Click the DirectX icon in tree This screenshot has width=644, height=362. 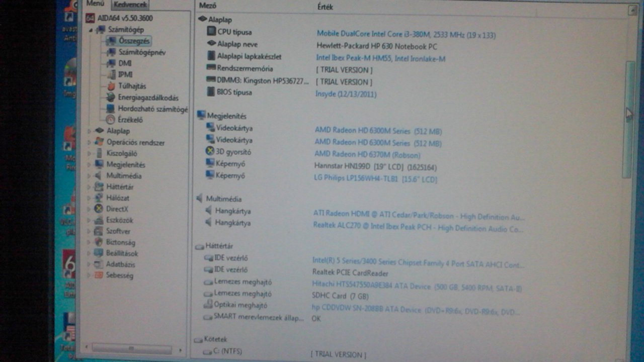[99, 209]
